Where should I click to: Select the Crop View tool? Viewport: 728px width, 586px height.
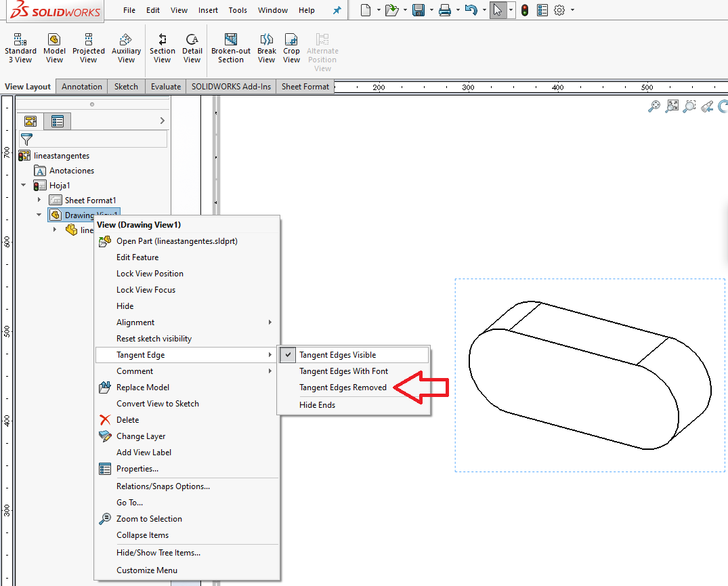tap(291, 47)
